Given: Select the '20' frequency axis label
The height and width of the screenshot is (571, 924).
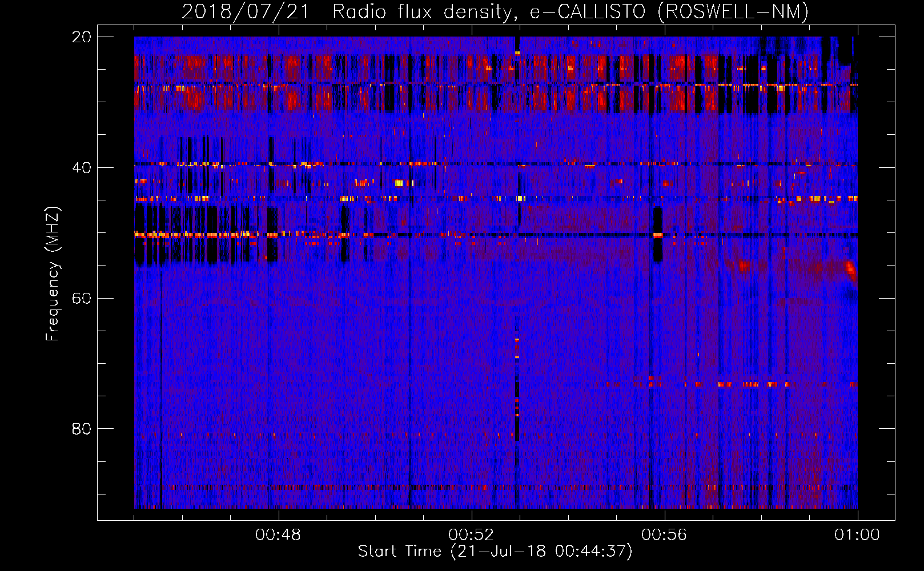Looking at the screenshot, I should 82,37.
